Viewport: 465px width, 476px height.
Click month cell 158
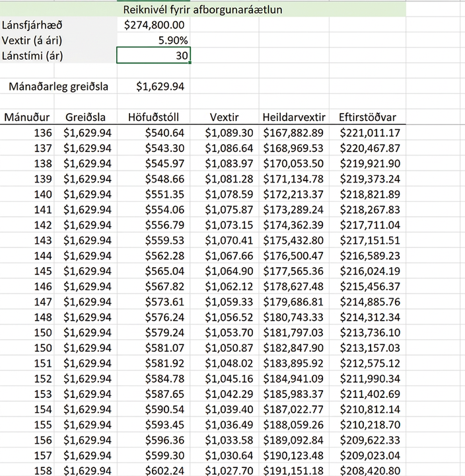27,470
